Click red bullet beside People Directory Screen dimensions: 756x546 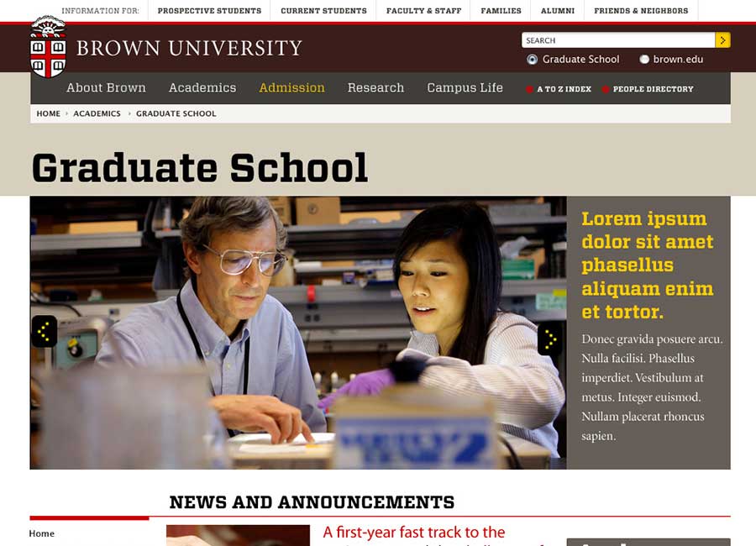[606, 89]
